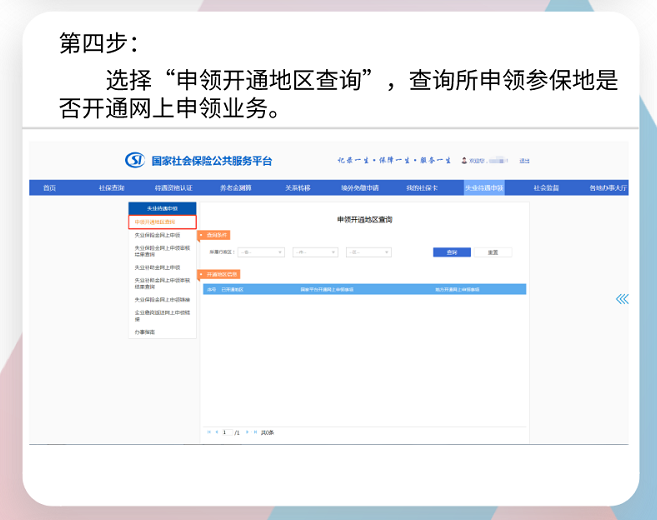Screen dimensions: 657x520
Task: Click the SI social insurance logo
Action: click(x=135, y=160)
